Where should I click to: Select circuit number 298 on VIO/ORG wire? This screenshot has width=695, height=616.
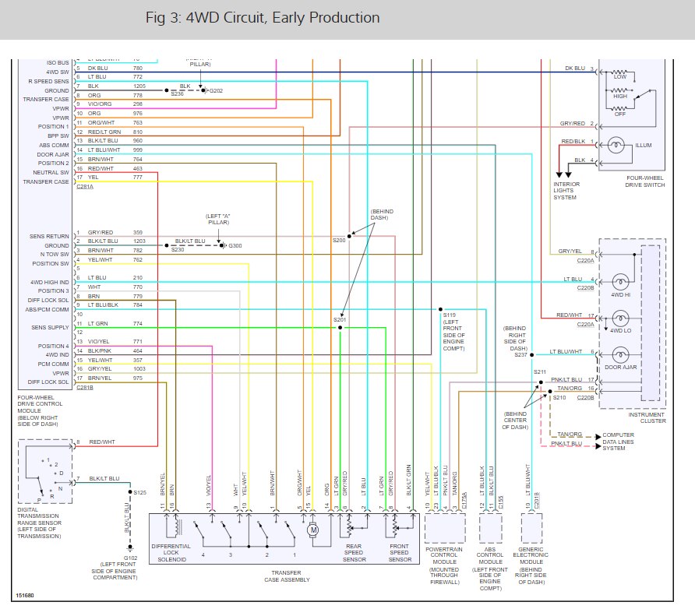click(x=137, y=104)
